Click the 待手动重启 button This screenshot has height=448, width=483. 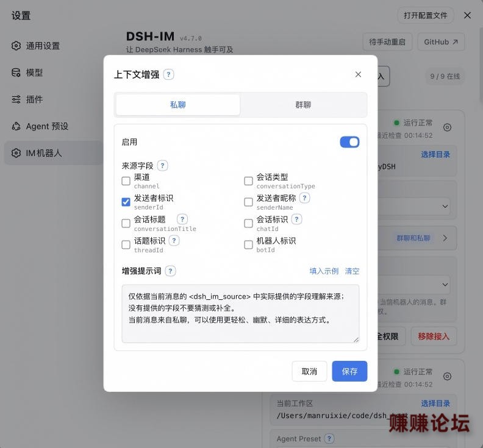(x=387, y=42)
